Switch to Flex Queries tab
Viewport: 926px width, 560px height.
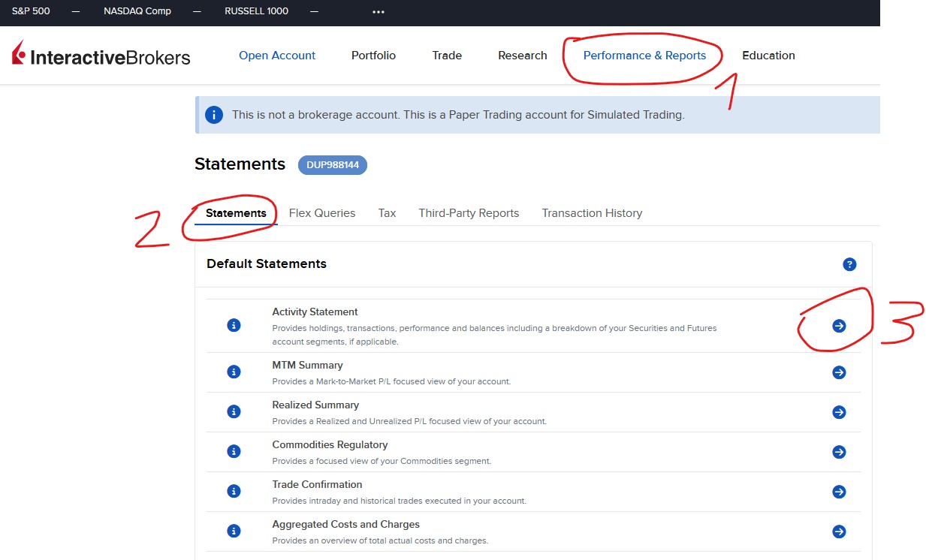pyautogui.click(x=322, y=213)
